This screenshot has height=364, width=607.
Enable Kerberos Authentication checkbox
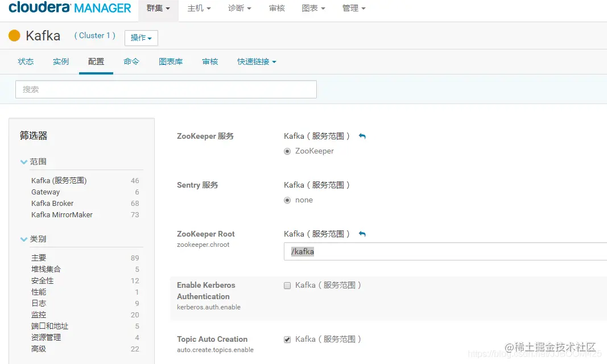(287, 286)
